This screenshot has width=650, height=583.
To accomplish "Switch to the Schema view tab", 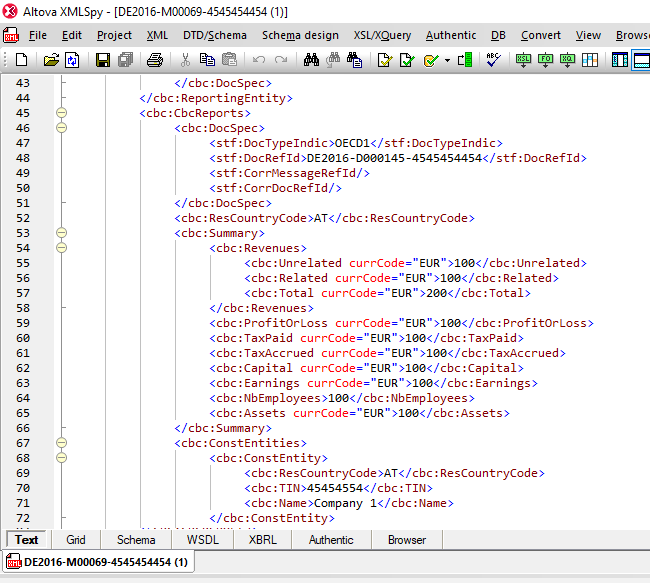I will [136, 540].
